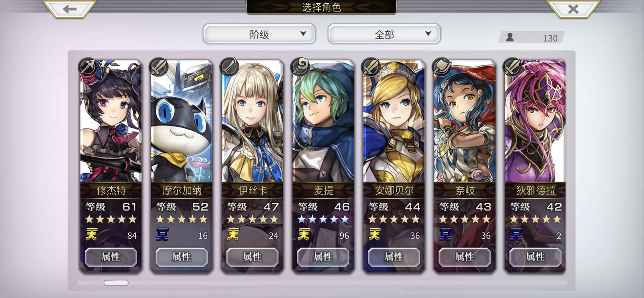Viewport: 644px width, 298px height.
Task: Select the 伊丝卡 character portrait
Action: (x=252, y=121)
